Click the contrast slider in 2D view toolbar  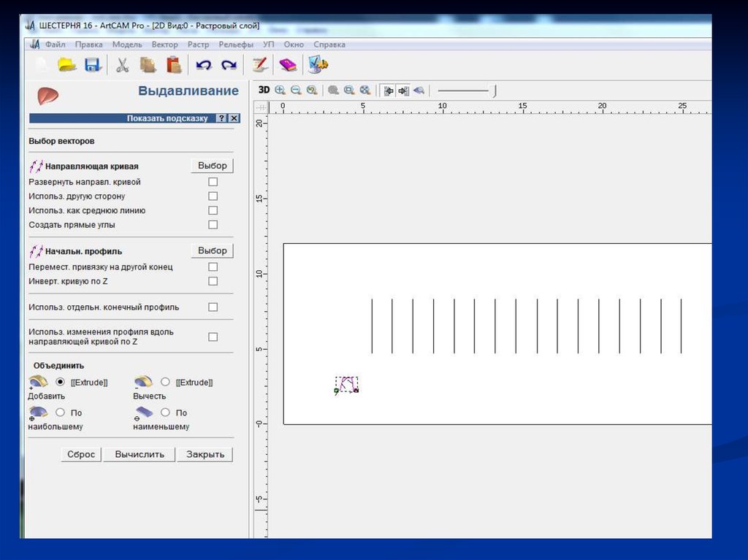pos(495,91)
